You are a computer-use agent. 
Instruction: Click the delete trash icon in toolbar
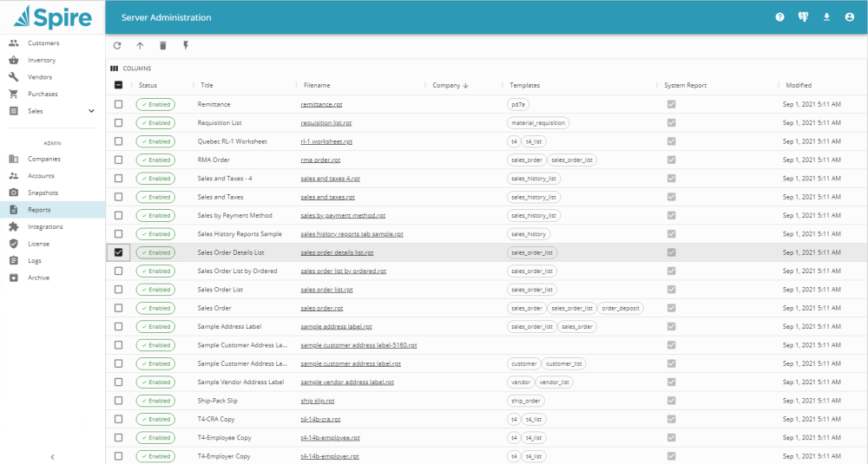pos(163,46)
